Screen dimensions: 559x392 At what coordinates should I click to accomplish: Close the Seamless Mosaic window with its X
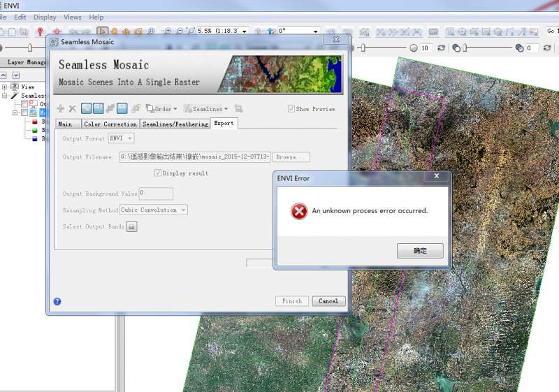[x=336, y=39]
